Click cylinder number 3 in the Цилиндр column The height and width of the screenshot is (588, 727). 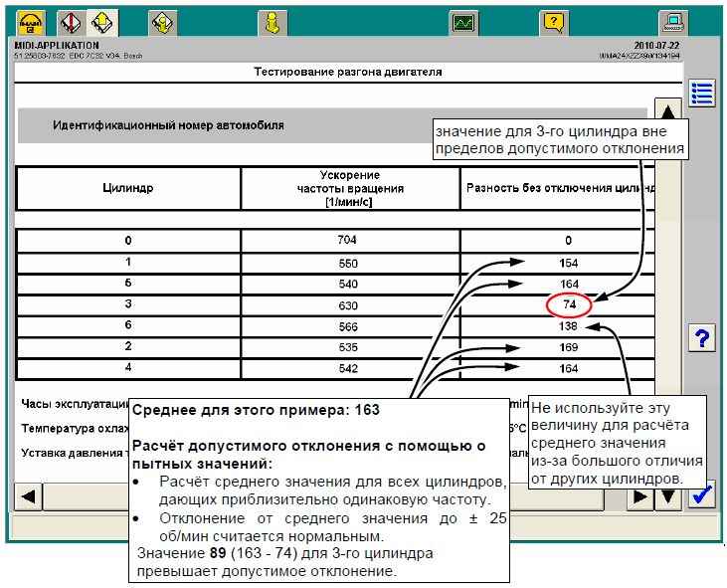(128, 304)
